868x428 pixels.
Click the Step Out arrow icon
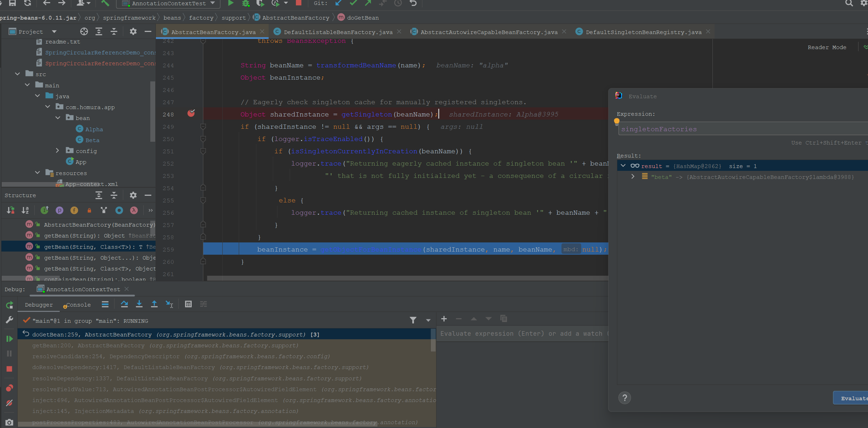[x=154, y=304]
